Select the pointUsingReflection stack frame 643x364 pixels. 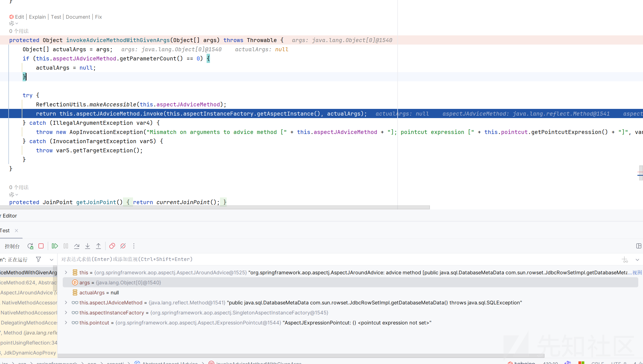(28, 343)
